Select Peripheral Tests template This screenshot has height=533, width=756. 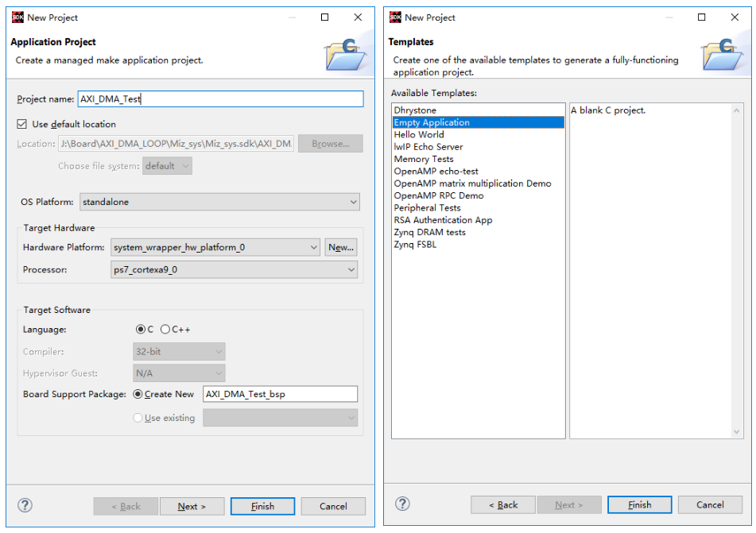click(x=427, y=207)
